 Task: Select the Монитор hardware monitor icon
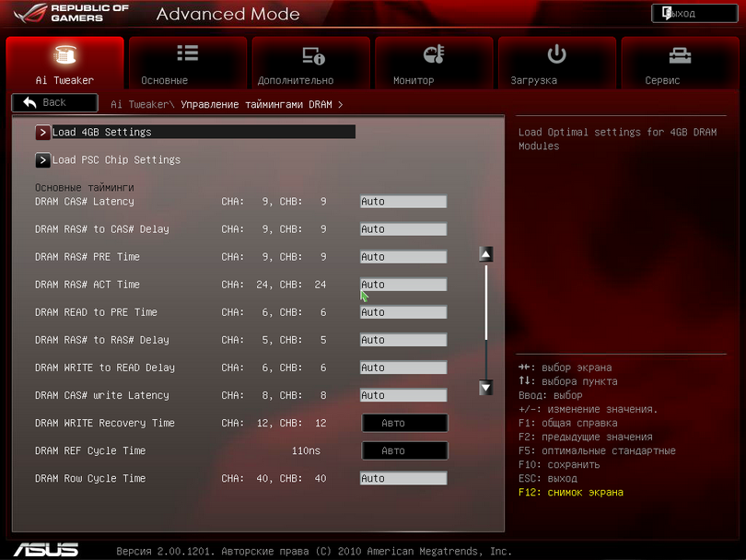tap(434, 55)
